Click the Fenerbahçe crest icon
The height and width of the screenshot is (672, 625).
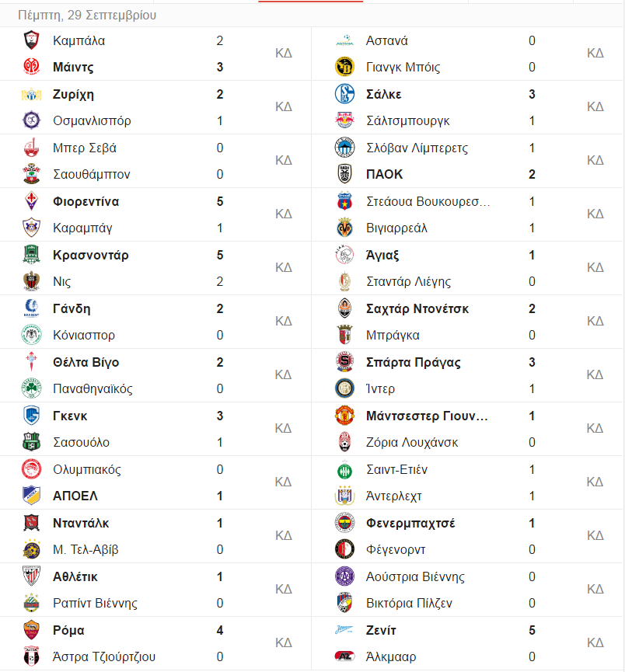(x=344, y=522)
